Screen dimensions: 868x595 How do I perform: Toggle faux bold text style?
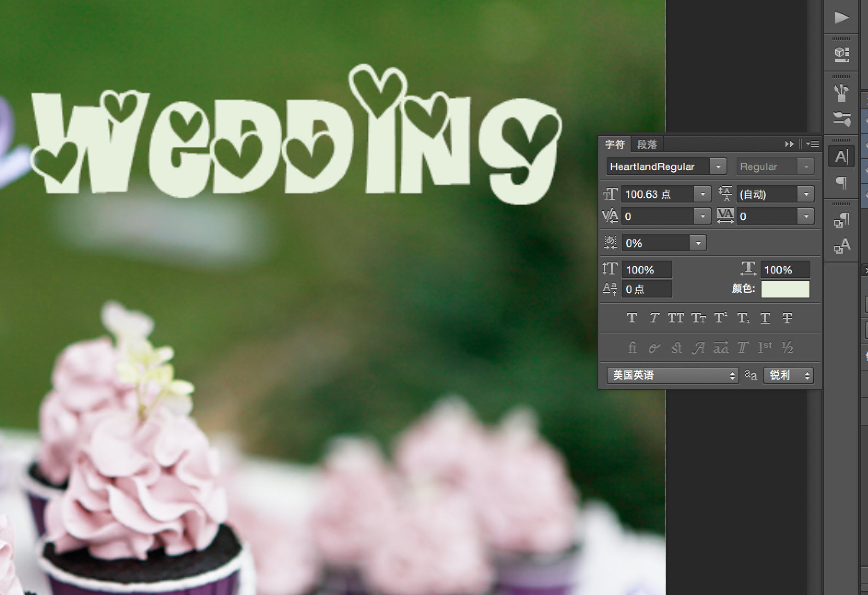click(632, 318)
